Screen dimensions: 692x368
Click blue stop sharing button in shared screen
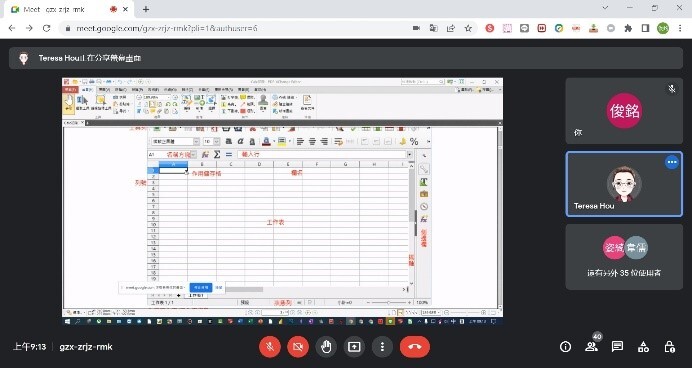click(201, 287)
